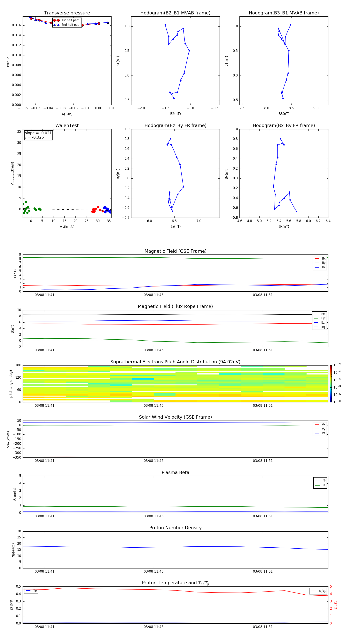The height and width of the screenshot is (644, 351).
Task: Click 'Proton Temperature and Te/Tp' title
Action: click(x=175, y=583)
